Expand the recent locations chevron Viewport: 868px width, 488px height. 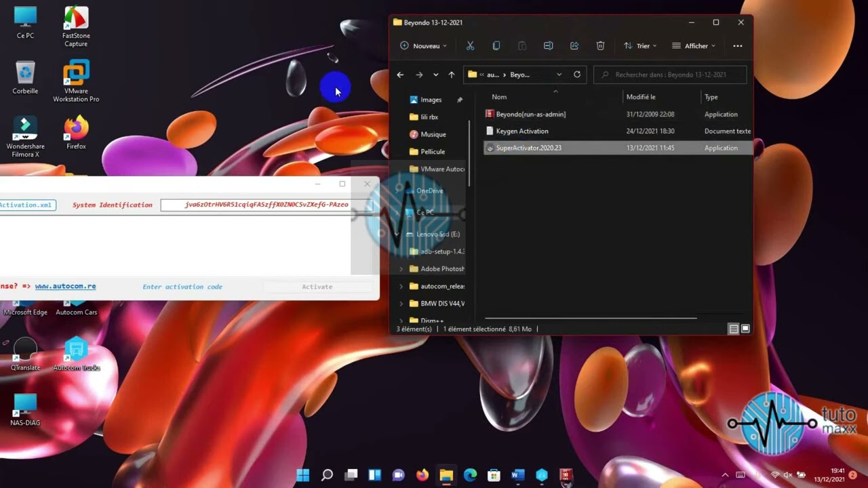pyautogui.click(x=435, y=75)
